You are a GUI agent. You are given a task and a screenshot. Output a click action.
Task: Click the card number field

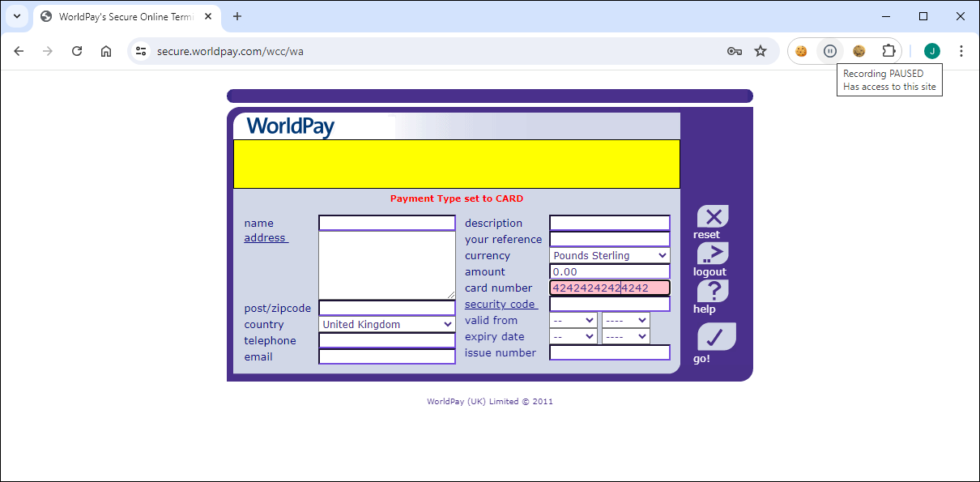[610, 288]
